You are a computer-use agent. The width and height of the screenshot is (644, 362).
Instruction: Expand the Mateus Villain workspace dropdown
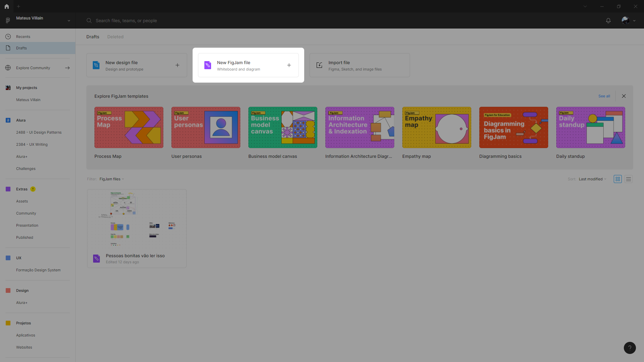click(69, 20)
